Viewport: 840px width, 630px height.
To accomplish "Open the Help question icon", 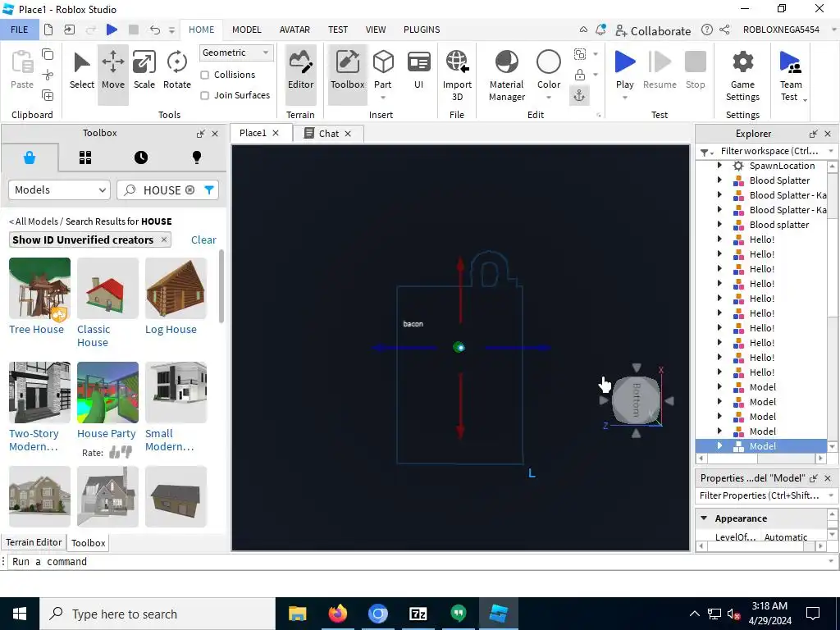I will coord(706,30).
